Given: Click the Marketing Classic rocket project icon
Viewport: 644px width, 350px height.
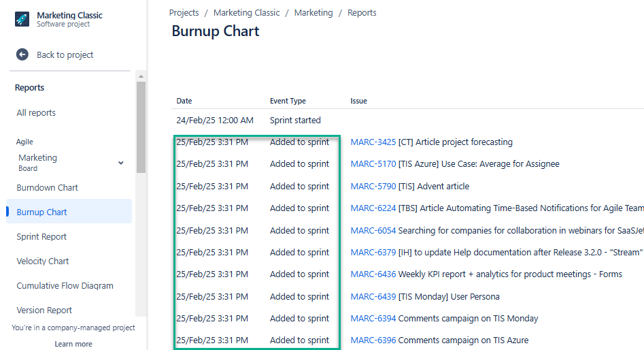Looking at the screenshot, I should 22,19.
